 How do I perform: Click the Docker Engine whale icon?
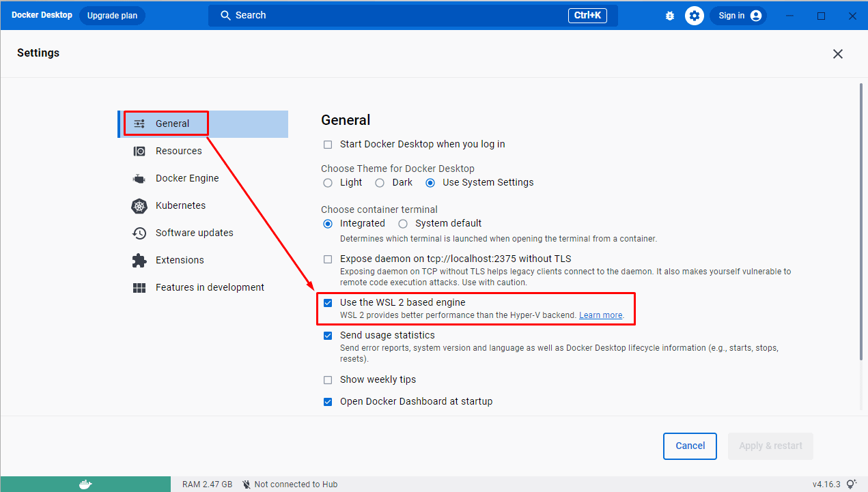139,179
